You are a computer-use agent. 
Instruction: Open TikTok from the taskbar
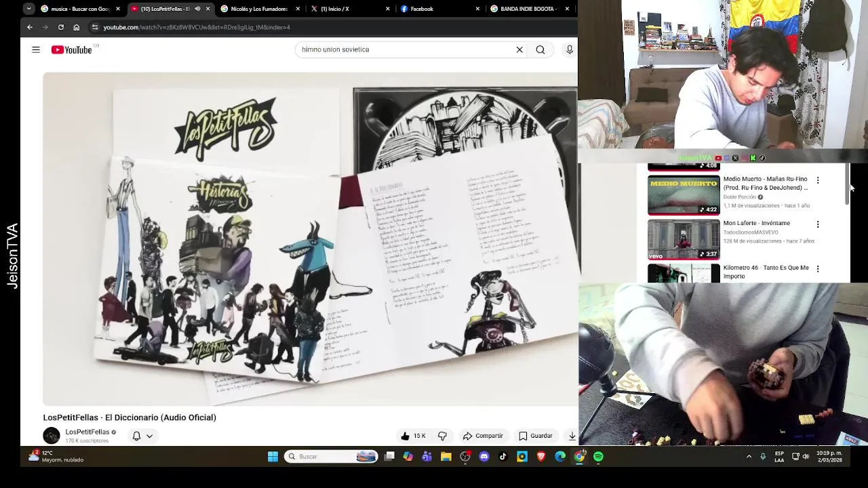tap(503, 457)
